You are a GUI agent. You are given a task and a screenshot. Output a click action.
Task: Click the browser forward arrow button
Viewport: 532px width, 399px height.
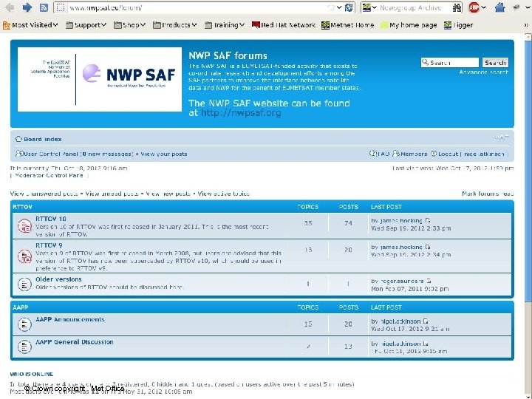(x=27, y=7)
